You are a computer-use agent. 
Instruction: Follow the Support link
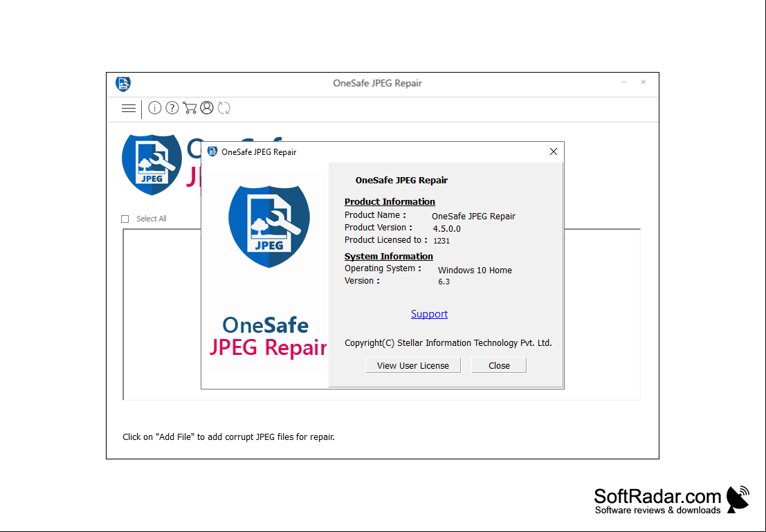(x=429, y=313)
